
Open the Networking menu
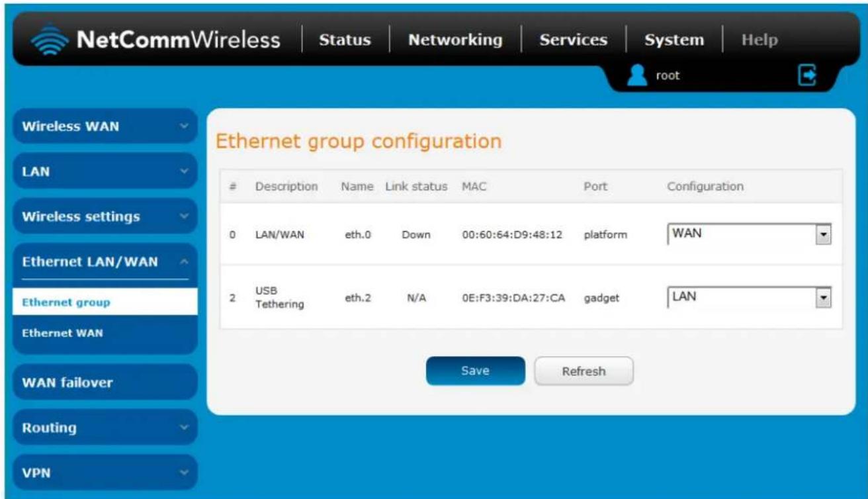click(x=455, y=40)
